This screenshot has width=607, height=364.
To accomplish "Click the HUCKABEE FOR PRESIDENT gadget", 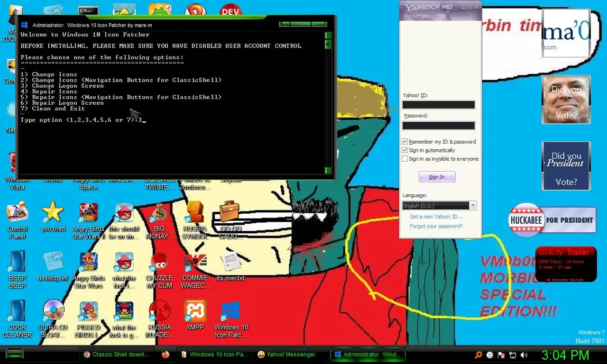I will tap(552, 220).
